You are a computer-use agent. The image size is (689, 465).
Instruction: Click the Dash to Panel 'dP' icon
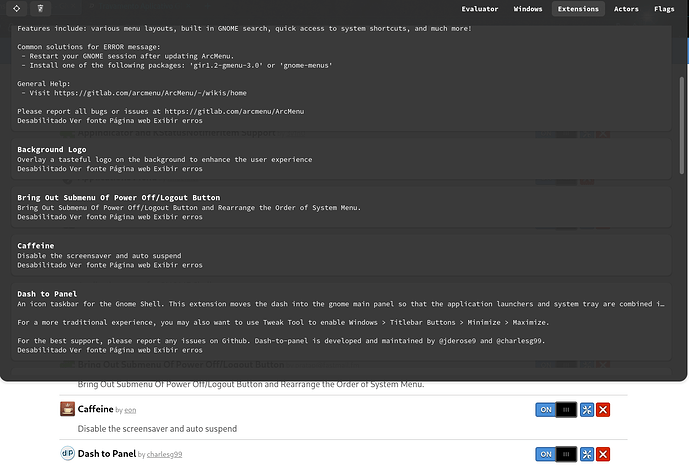click(x=67, y=453)
